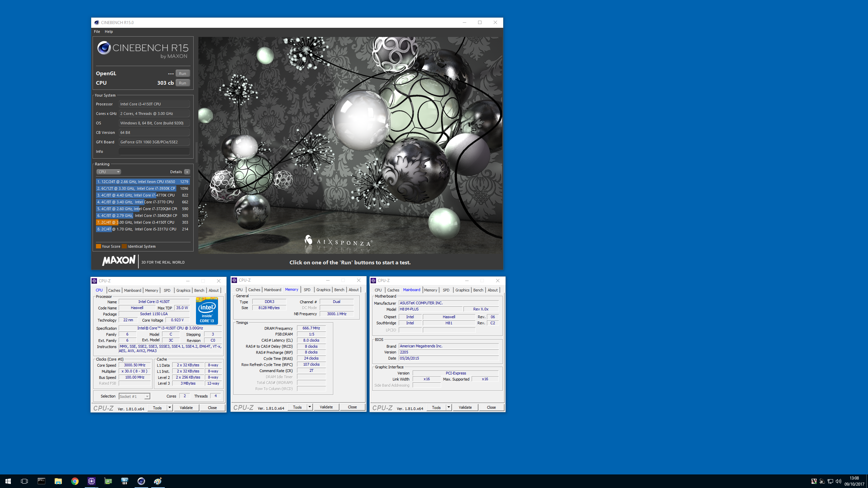Run the CPU benchmark
The image size is (868, 488).
point(182,83)
